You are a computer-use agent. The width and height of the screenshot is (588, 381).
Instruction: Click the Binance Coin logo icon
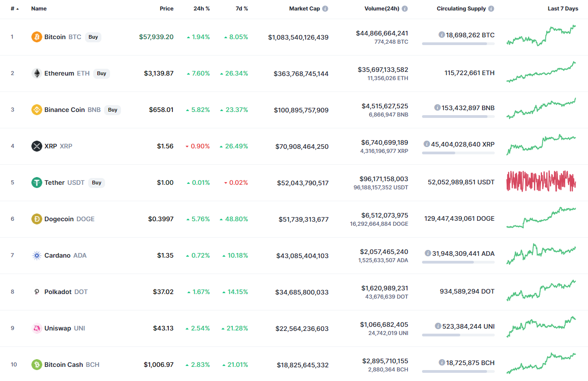pos(37,110)
